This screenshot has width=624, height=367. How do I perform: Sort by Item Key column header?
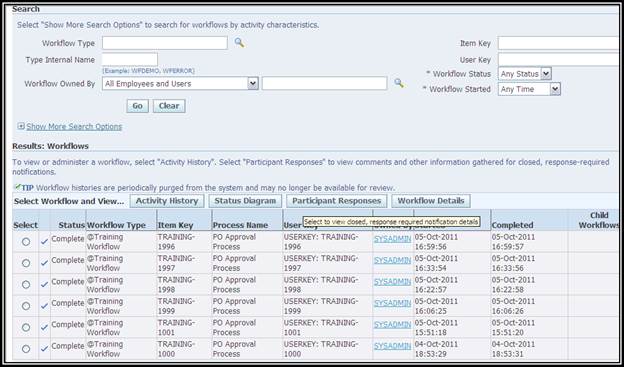tap(176, 225)
